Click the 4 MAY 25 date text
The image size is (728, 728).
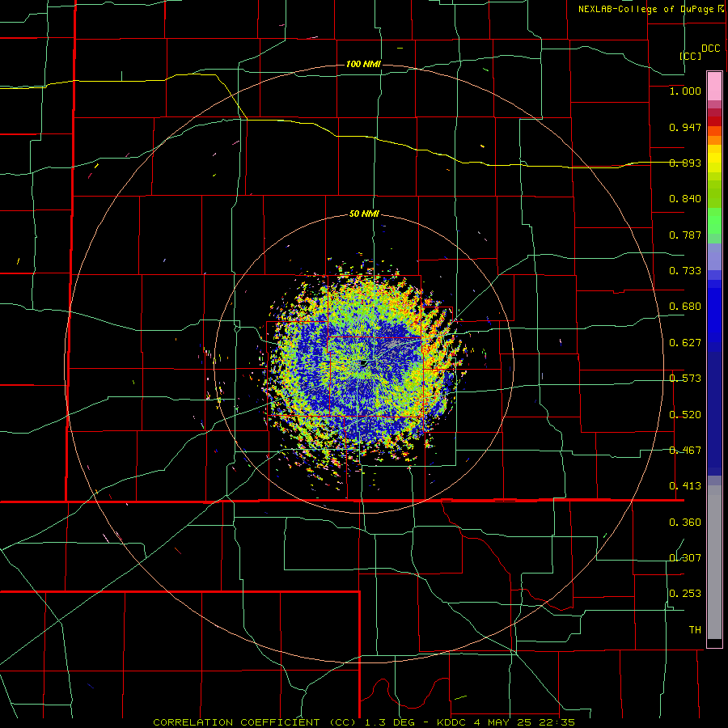pos(503,722)
